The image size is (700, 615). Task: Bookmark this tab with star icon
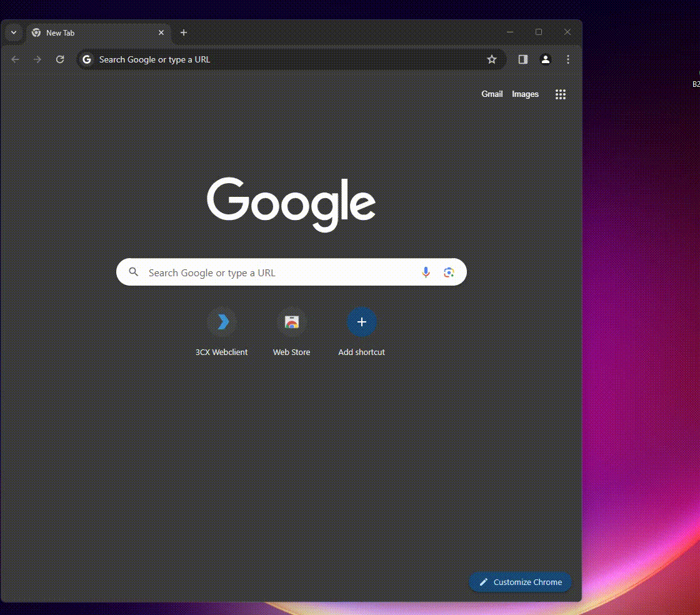click(492, 59)
